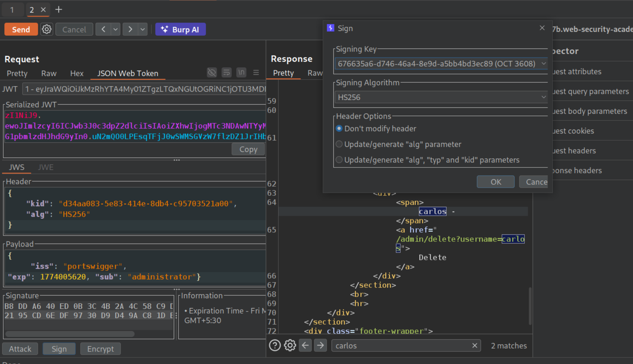Switch to the Hex request tab

[77, 74]
